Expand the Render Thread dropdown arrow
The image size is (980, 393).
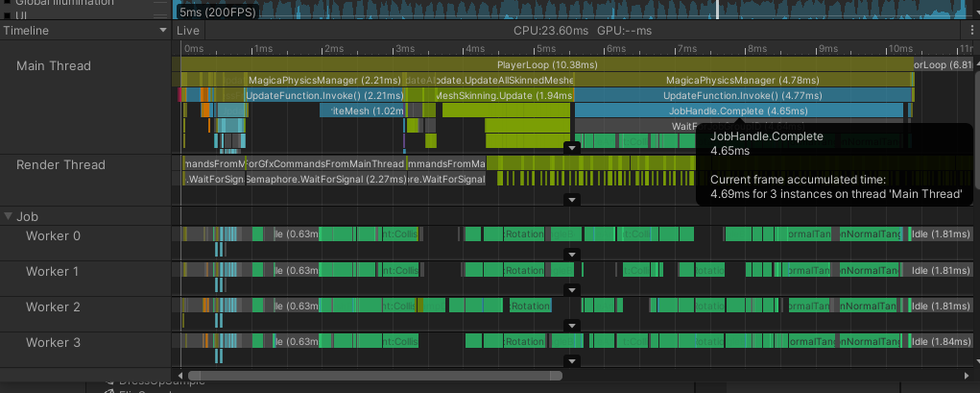point(572,200)
